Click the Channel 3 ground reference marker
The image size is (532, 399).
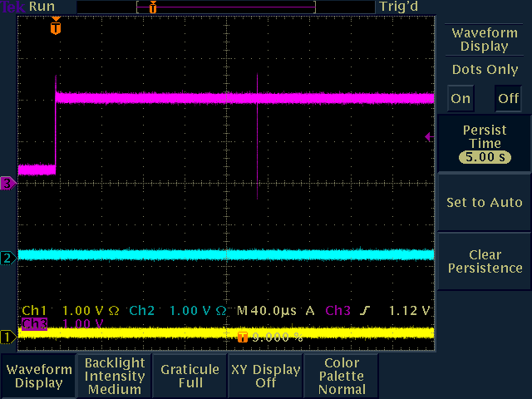click(7, 183)
